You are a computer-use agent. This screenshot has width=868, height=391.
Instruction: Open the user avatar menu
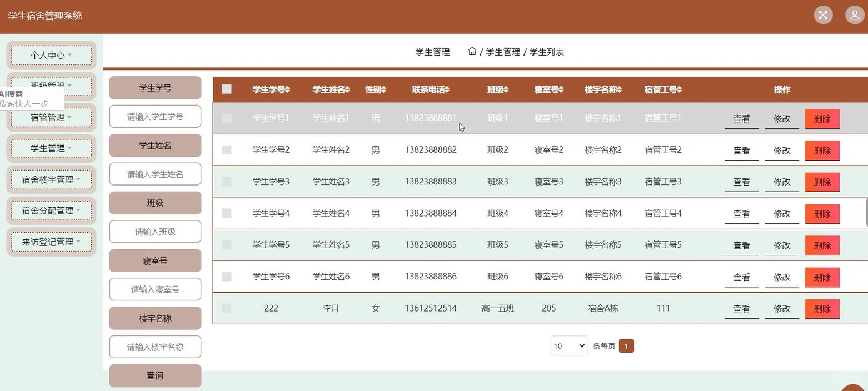coord(854,15)
